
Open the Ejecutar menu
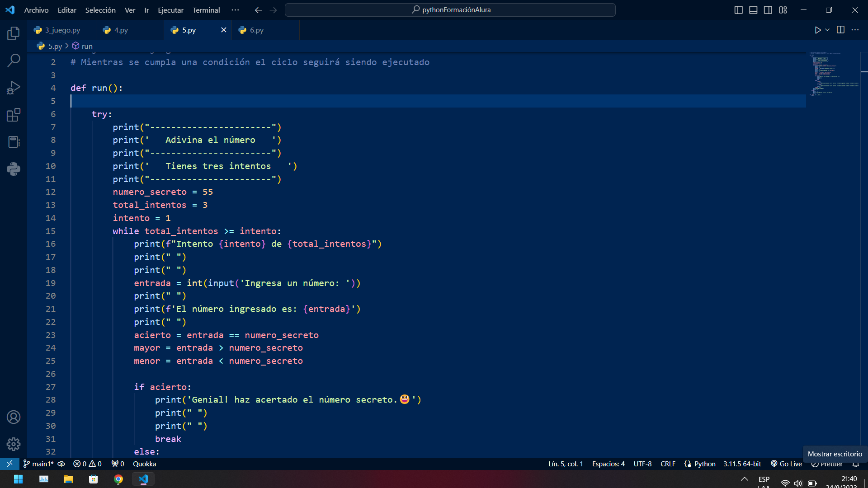[x=171, y=10]
